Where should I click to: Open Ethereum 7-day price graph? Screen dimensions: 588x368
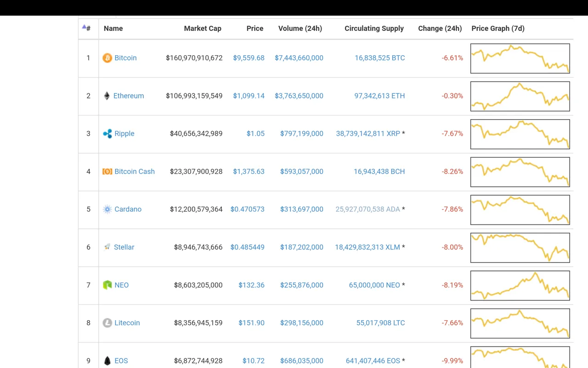pyautogui.click(x=520, y=96)
